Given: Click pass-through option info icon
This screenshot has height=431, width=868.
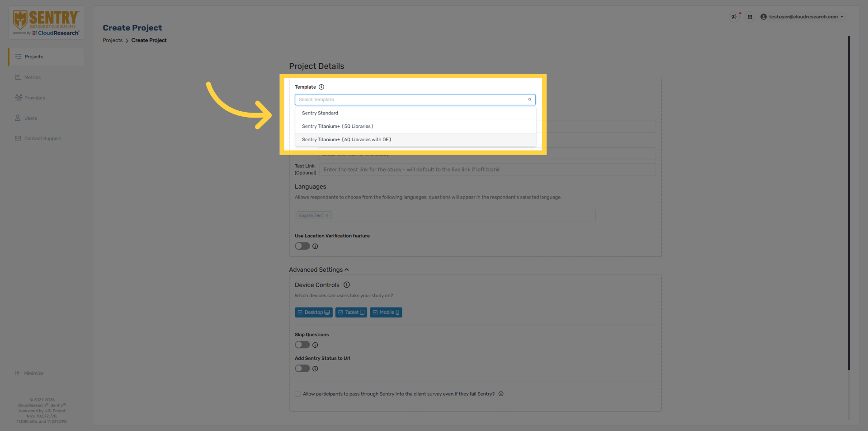Looking at the screenshot, I should point(501,394).
